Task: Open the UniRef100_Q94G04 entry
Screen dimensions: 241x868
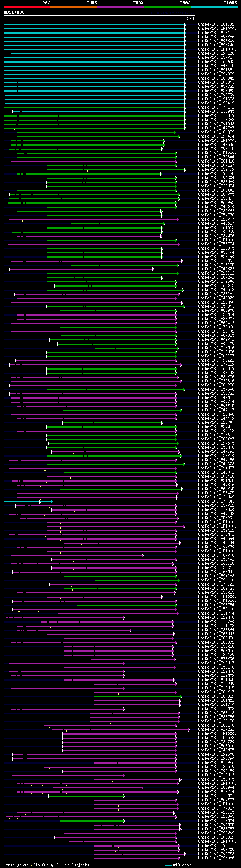Action: [x=216, y=178]
